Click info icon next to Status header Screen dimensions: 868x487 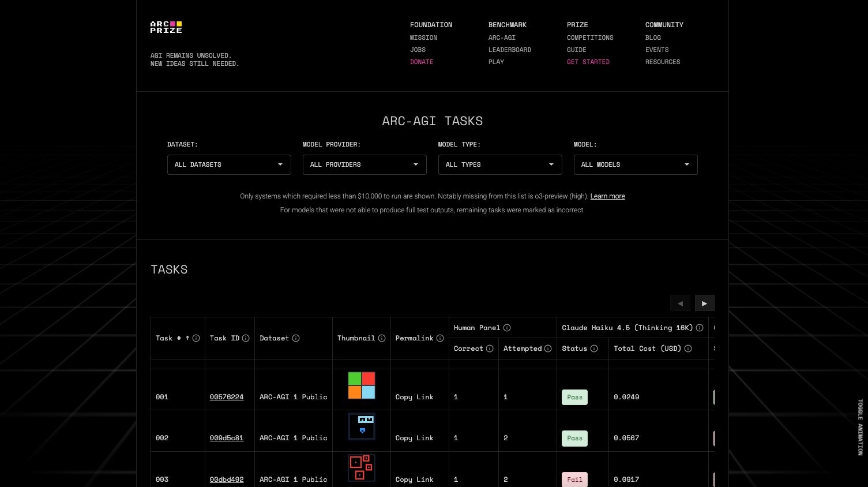[594, 349]
